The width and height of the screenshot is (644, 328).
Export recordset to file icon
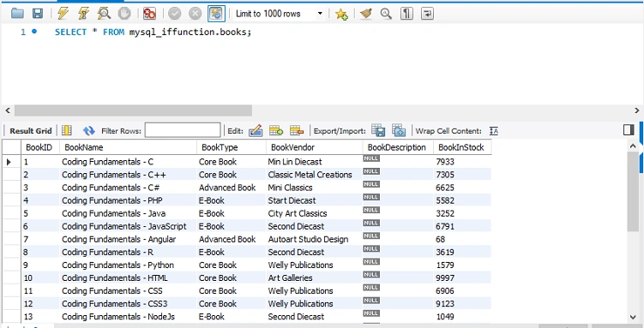tap(378, 130)
